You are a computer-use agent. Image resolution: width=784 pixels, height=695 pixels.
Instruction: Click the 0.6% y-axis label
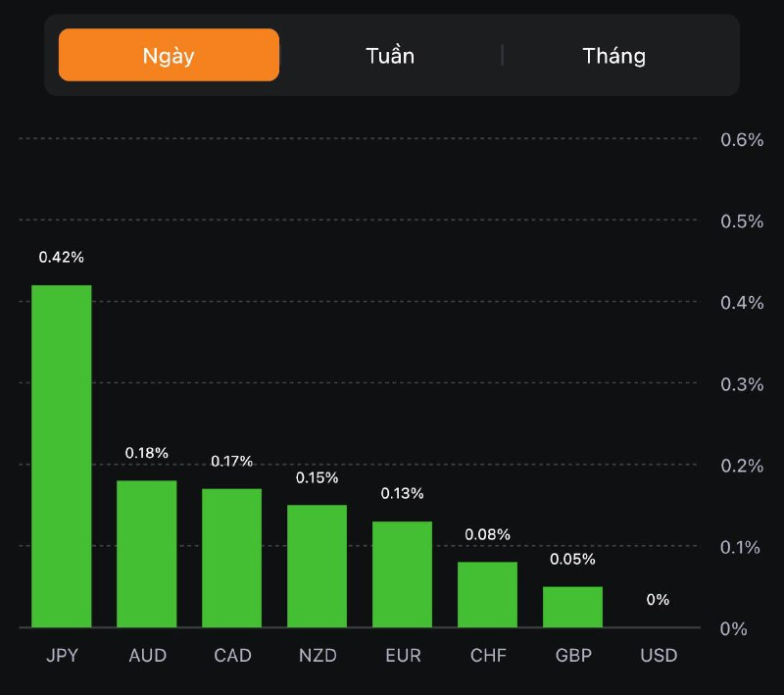742,139
